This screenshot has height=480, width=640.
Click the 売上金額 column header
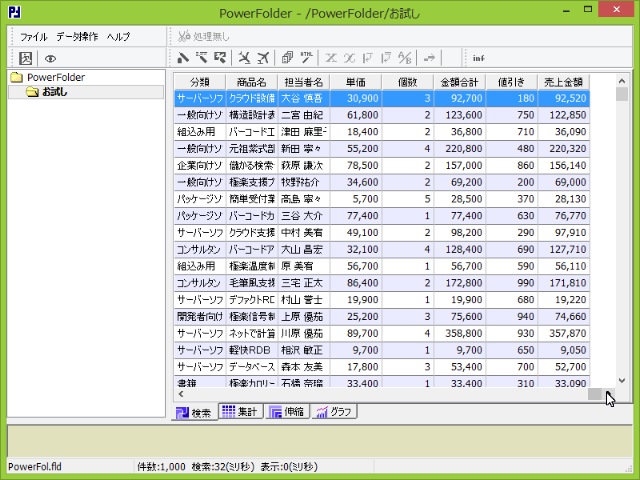[x=563, y=82]
